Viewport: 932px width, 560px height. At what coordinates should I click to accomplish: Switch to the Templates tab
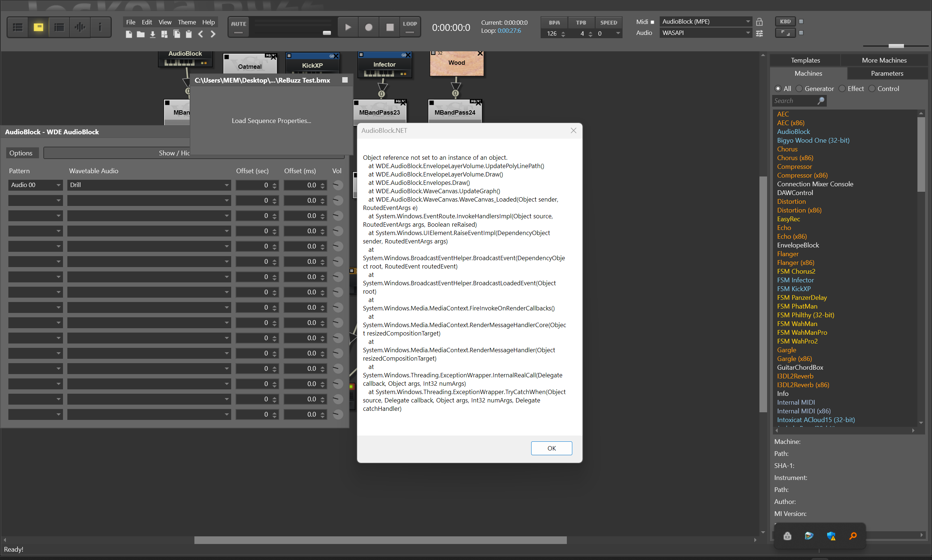tap(805, 60)
